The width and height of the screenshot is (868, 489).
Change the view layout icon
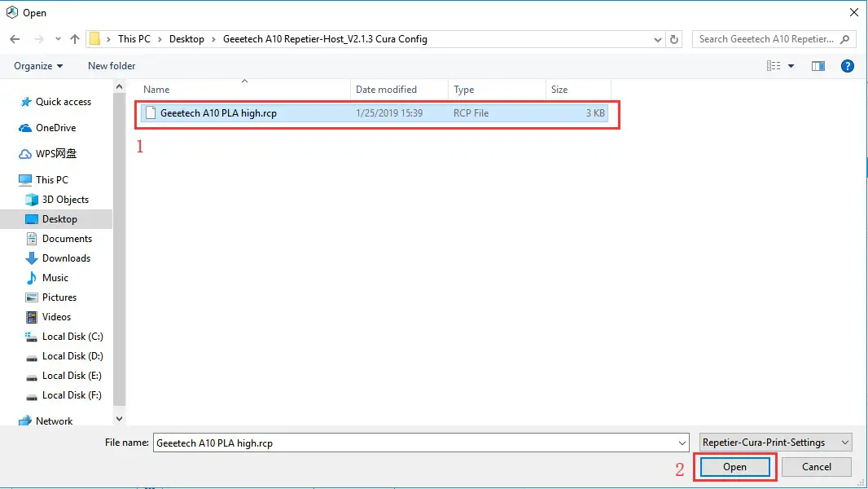pyautogui.click(x=774, y=66)
